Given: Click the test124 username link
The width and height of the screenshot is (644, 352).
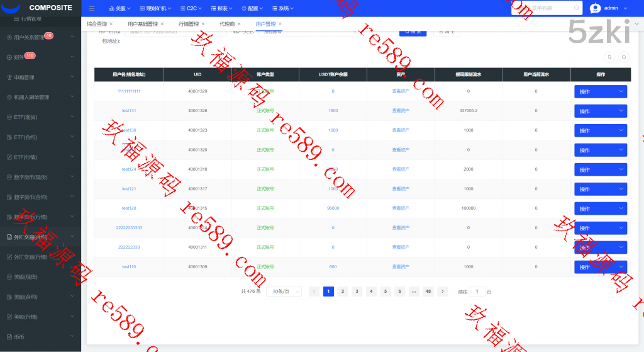Looking at the screenshot, I should [x=129, y=169].
